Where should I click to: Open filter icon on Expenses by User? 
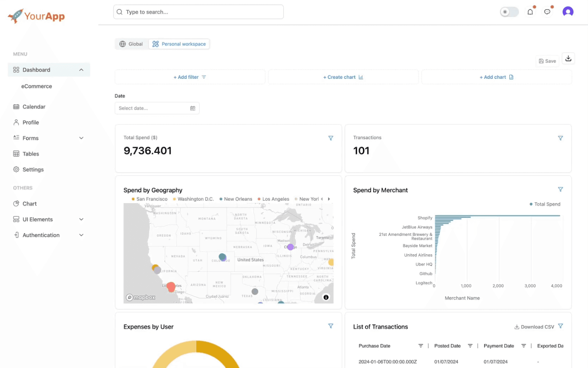pos(331,326)
